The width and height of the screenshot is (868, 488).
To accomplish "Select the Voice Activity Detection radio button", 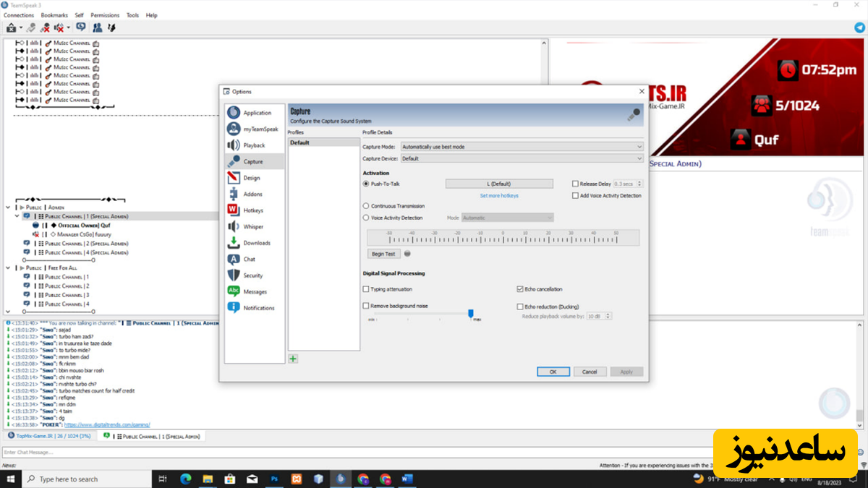I will point(366,218).
